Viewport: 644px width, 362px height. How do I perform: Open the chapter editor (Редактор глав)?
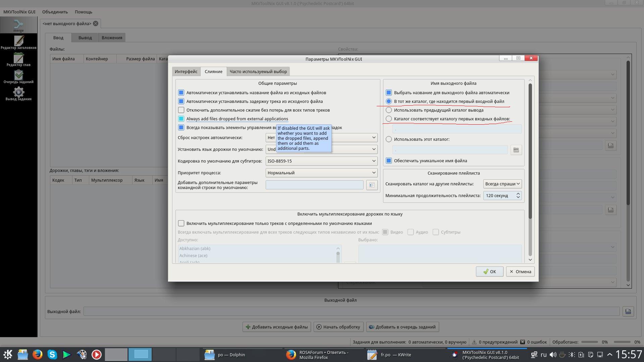point(18,60)
